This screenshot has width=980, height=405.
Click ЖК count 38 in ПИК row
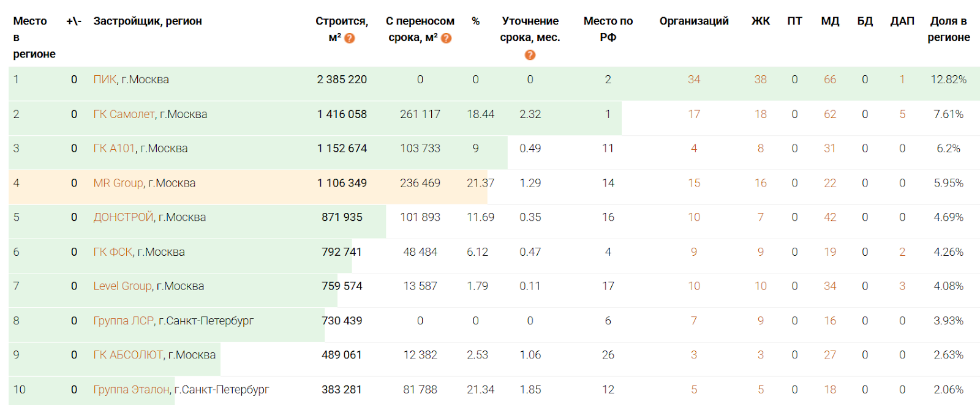(761, 80)
